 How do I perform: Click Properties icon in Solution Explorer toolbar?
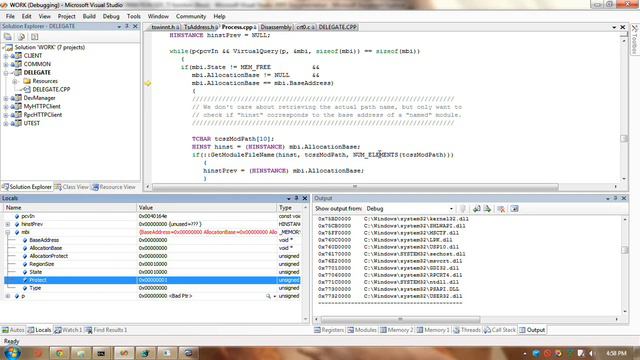7,37
